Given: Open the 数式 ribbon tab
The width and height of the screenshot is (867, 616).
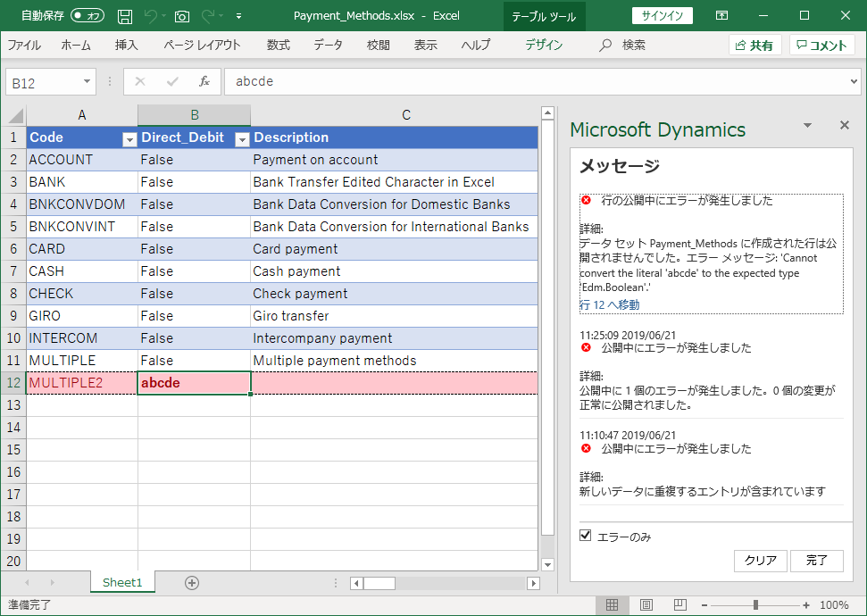Looking at the screenshot, I should click(278, 45).
